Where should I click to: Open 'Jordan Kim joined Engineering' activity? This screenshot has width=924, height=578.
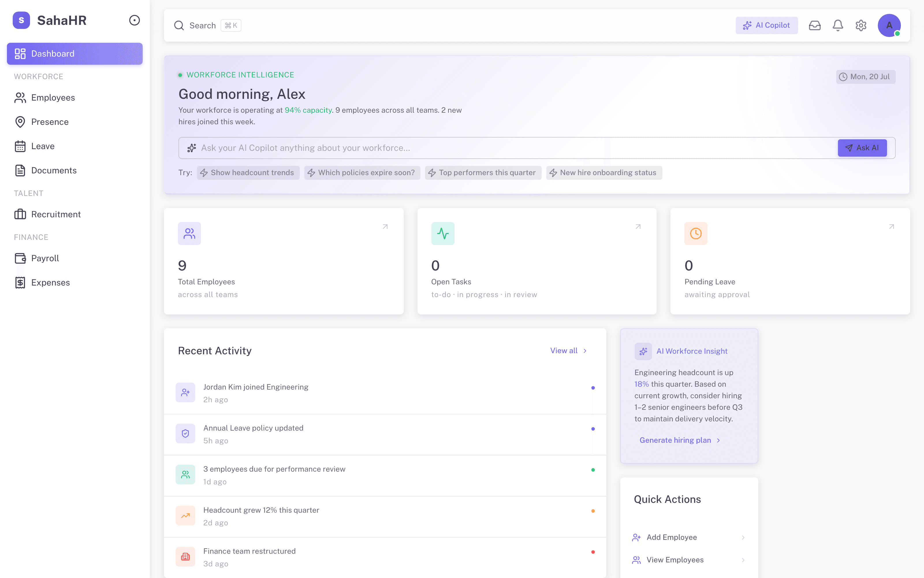pos(385,393)
